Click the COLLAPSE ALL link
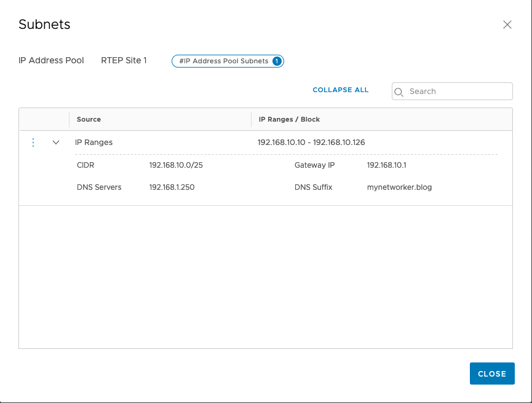The image size is (532, 403). click(340, 90)
